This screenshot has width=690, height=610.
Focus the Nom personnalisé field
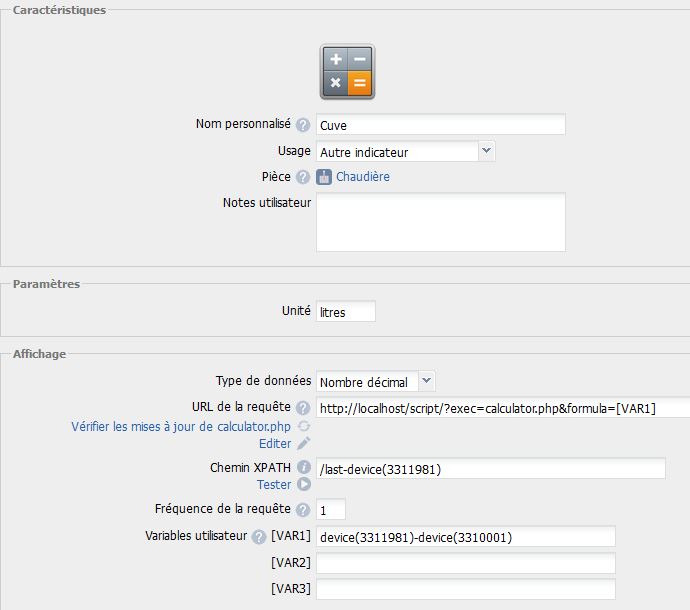point(441,125)
